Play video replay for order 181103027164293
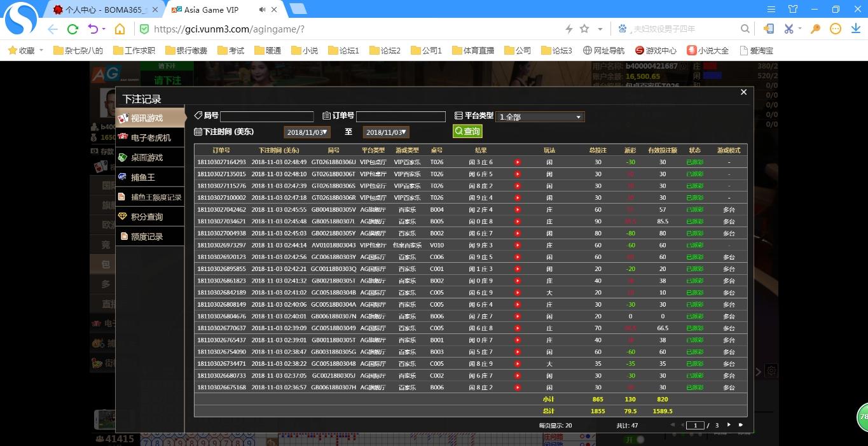 [518, 162]
